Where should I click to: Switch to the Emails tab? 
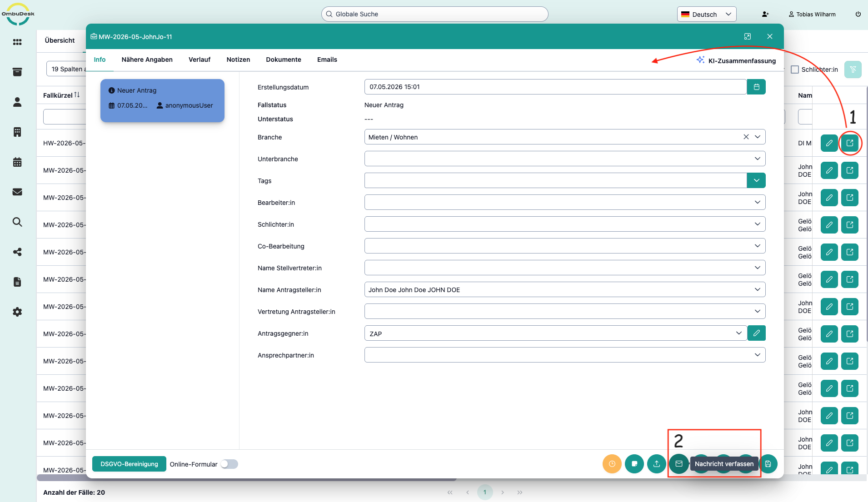(x=327, y=60)
